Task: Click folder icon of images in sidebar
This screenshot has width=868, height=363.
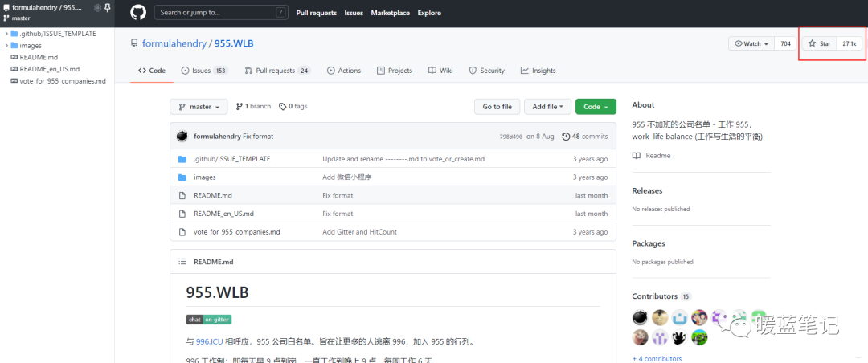Action: click(14, 46)
